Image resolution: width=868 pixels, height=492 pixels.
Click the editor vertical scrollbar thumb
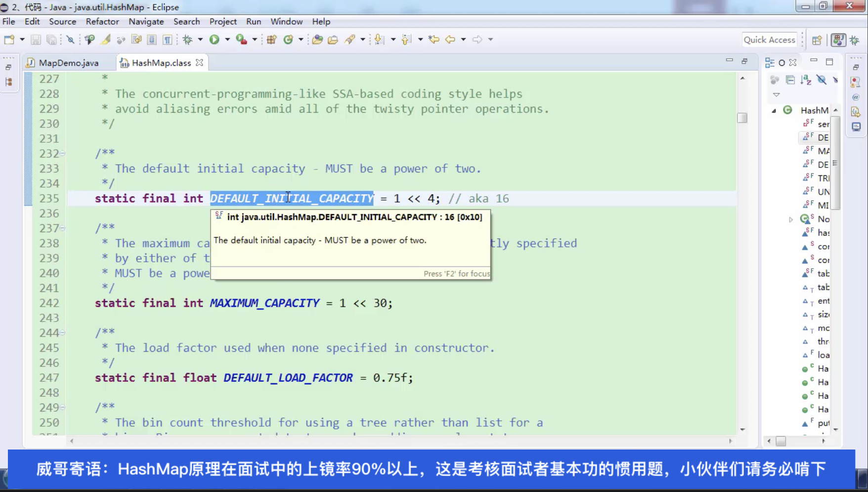click(742, 118)
